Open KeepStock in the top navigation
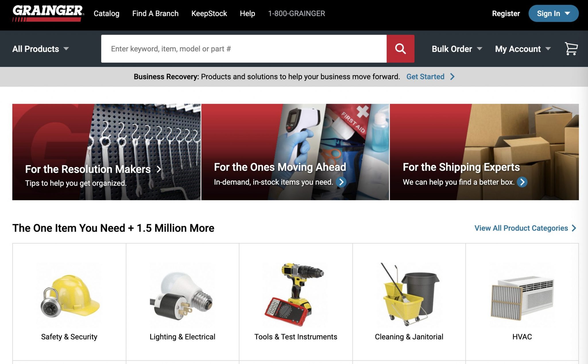Viewport: 588px width, 364px height. [x=209, y=13]
